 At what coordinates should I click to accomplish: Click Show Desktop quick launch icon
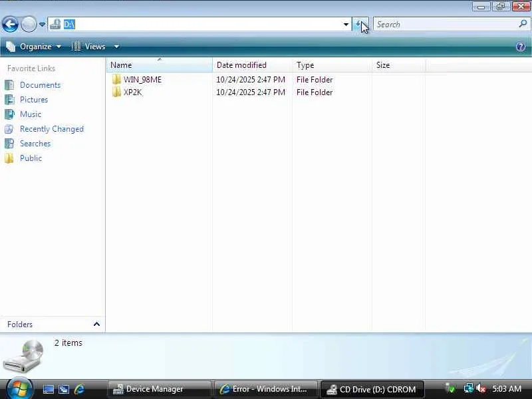click(x=48, y=389)
